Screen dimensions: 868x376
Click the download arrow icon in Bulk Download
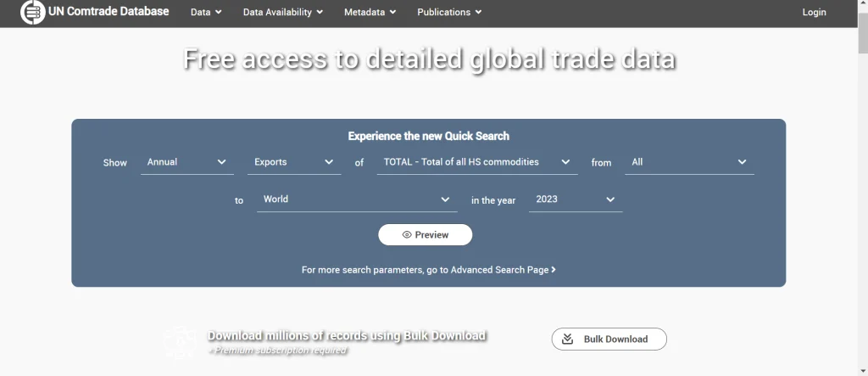tap(567, 339)
